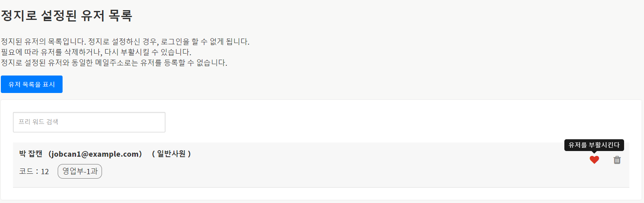
Task: Click the description line mentioning 메일주소
Action: 114,63
